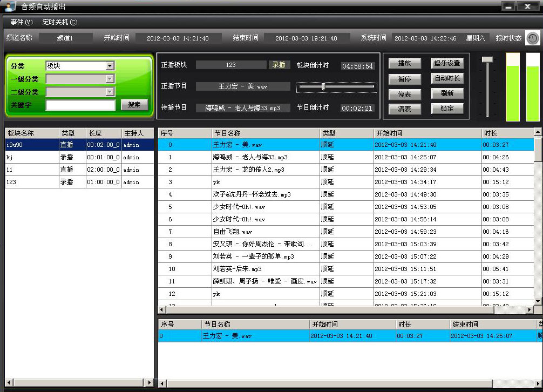The width and height of the screenshot is (543, 392).
Task: Click the 刷新 button
Action: pyautogui.click(x=447, y=93)
